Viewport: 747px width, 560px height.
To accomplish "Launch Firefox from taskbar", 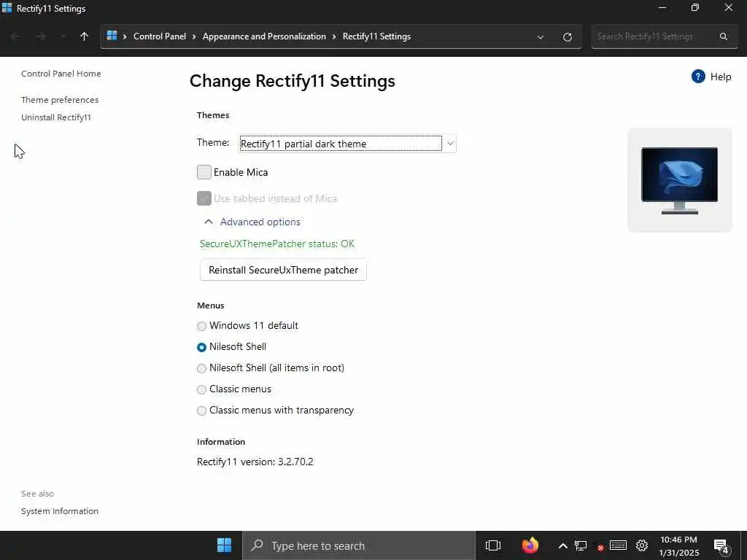I will pyautogui.click(x=530, y=545).
